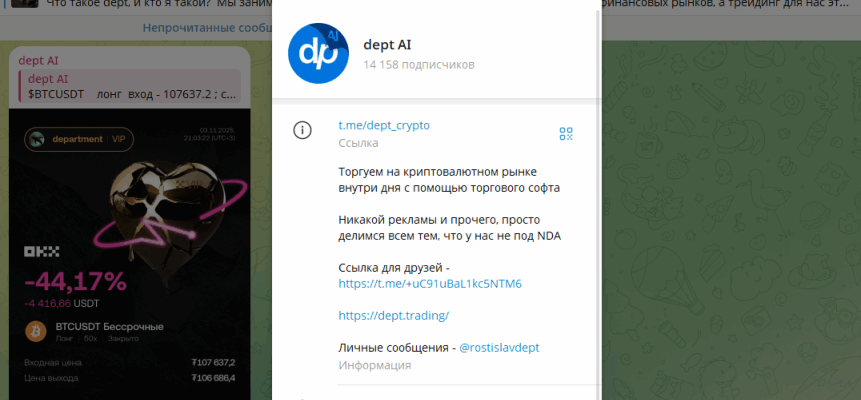Viewport: 861px width, 400px height.
Task: Visit the https://dept.trading/ website link
Action: coord(393,315)
